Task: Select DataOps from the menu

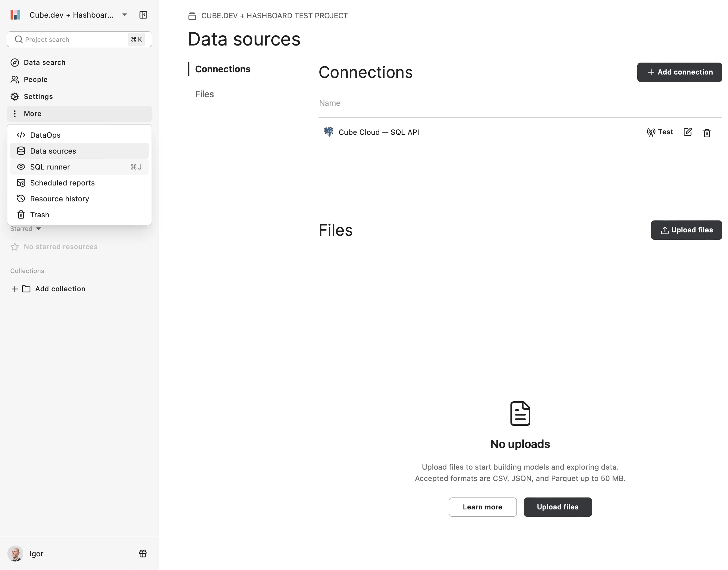Action: click(45, 135)
